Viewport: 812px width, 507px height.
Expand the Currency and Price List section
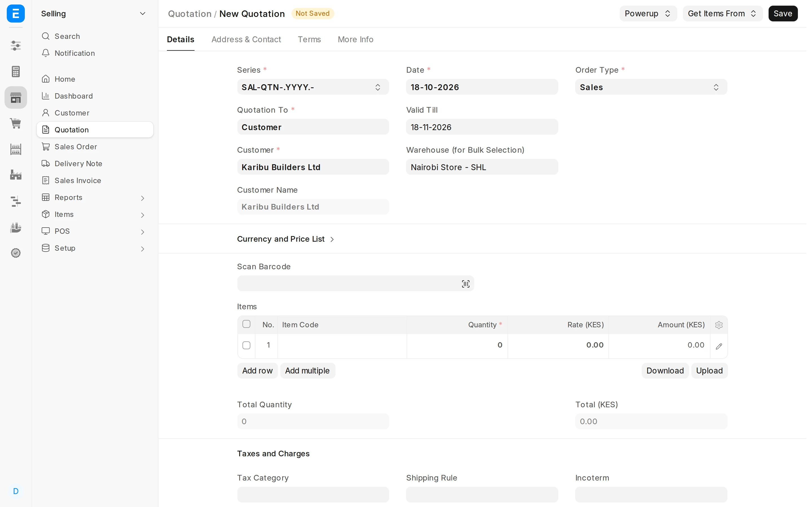tap(285, 239)
